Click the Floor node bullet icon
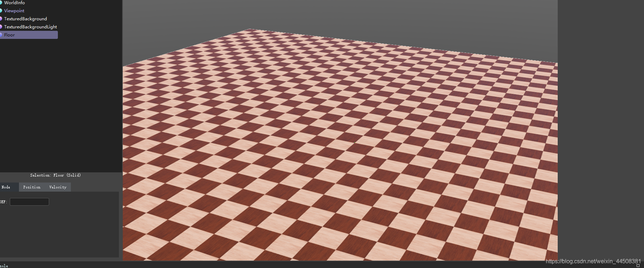The height and width of the screenshot is (268, 644). (1, 35)
